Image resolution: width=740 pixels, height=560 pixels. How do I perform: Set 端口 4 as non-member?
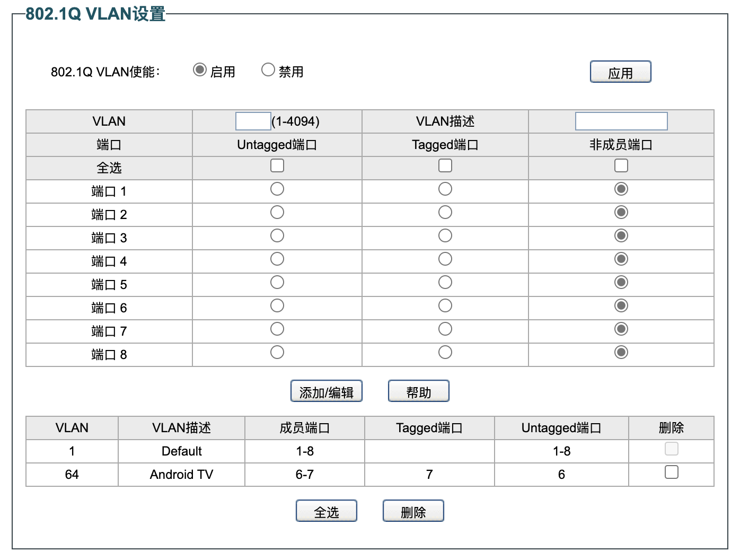click(621, 259)
